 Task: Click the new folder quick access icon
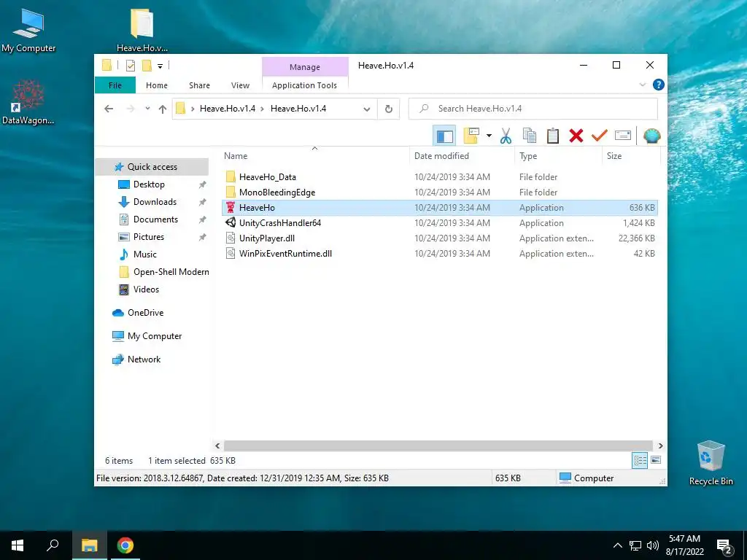click(147, 65)
